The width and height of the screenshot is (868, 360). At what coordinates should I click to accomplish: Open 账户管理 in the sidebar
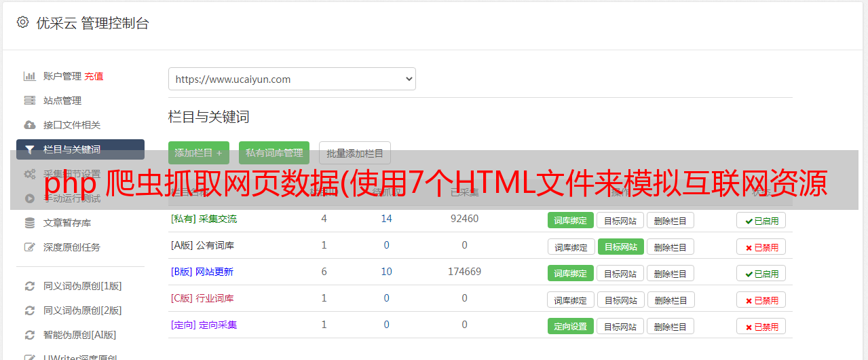[x=62, y=76]
